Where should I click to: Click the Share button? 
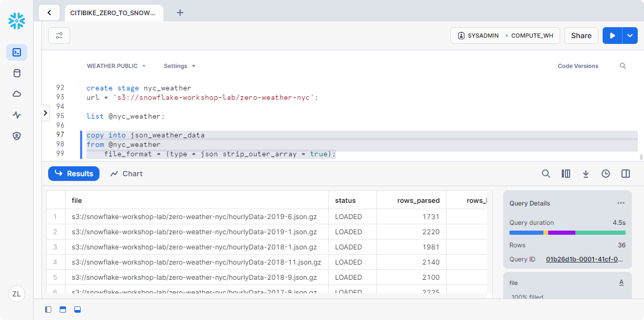tap(581, 36)
